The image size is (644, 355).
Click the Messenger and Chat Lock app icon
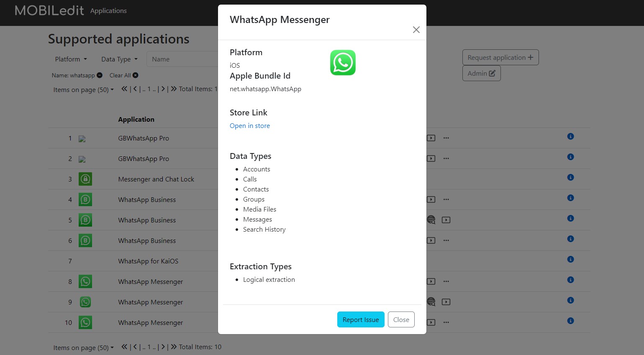(85, 179)
